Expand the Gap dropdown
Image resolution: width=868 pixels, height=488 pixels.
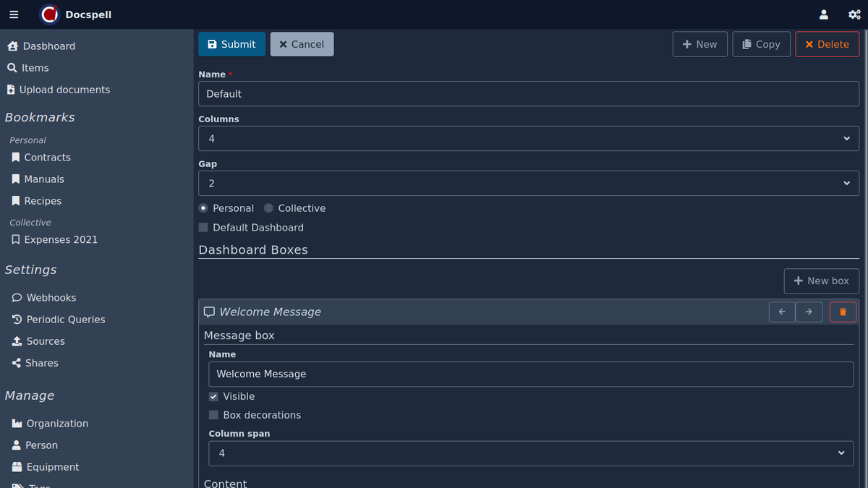pyautogui.click(x=528, y=184)
